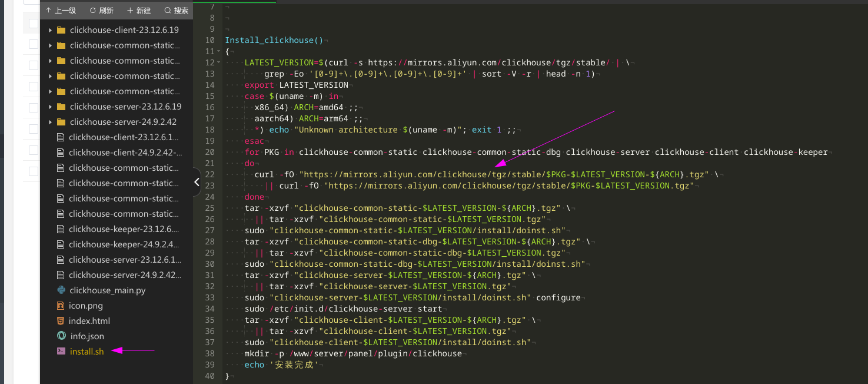Refresh the file list with 刷新

pyautogui.click(x=101, y=11)
